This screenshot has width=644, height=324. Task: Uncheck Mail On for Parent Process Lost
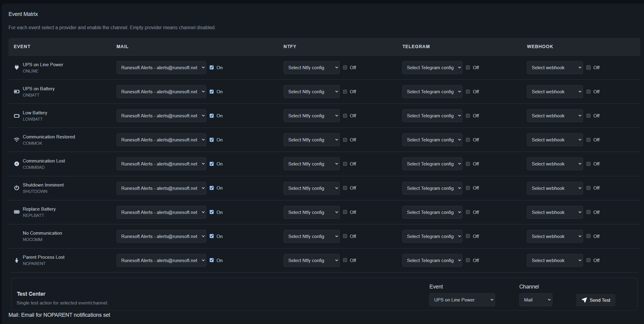(x=212, y=260)
